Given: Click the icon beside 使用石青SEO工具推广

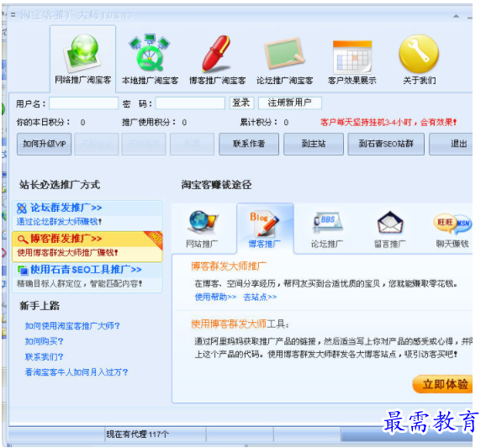Looking at the screenshot, I should click(x=23, y=270).
